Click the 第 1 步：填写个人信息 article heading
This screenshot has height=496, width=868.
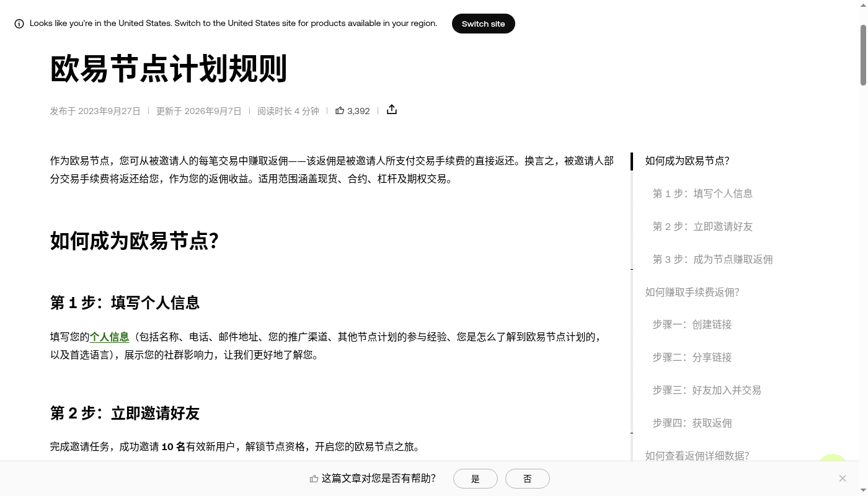125,303
